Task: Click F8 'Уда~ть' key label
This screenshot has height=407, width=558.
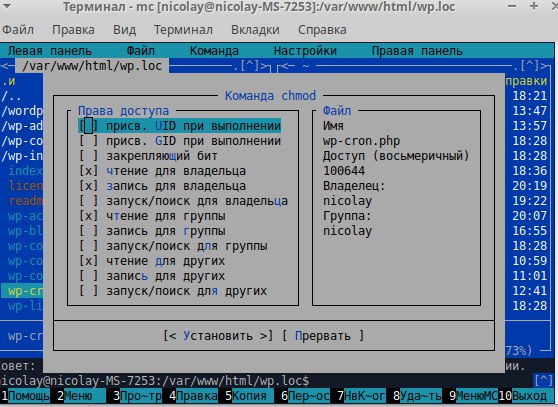Action: click(421, 396)
